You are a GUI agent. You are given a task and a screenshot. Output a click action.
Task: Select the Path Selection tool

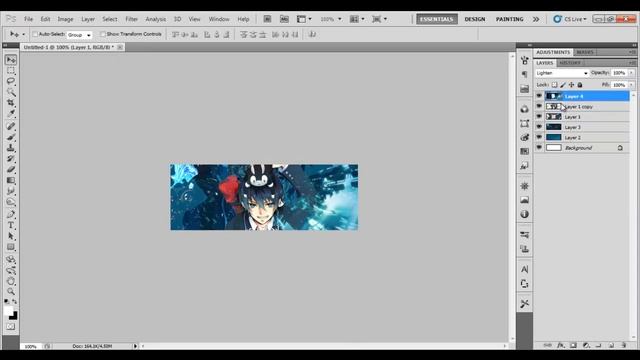[11, 236]
